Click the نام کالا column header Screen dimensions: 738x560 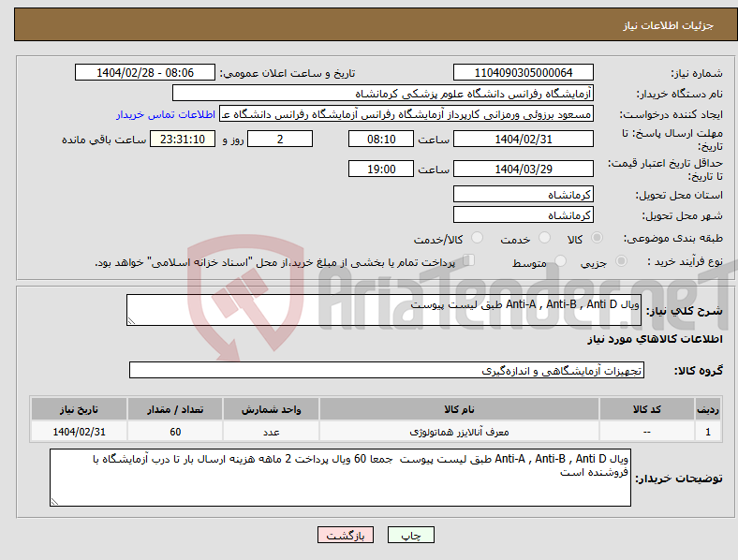pyautogui.click(x=459, y=409)
